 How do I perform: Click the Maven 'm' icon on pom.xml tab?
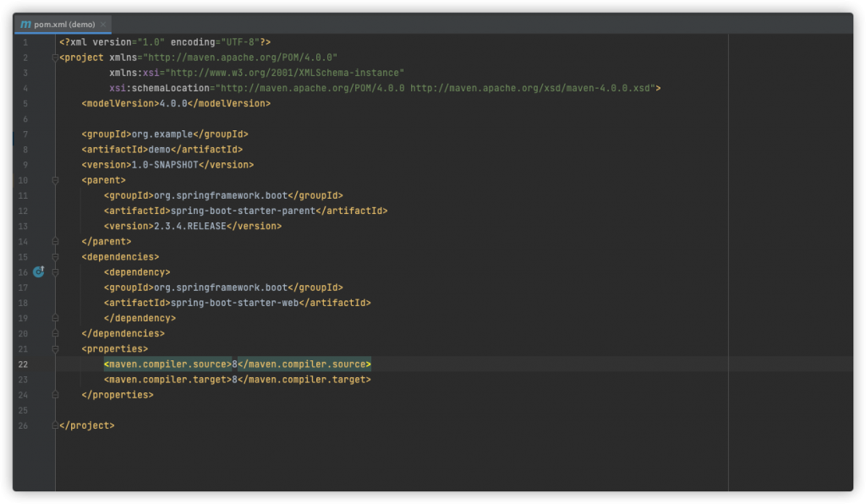point(25,24)
